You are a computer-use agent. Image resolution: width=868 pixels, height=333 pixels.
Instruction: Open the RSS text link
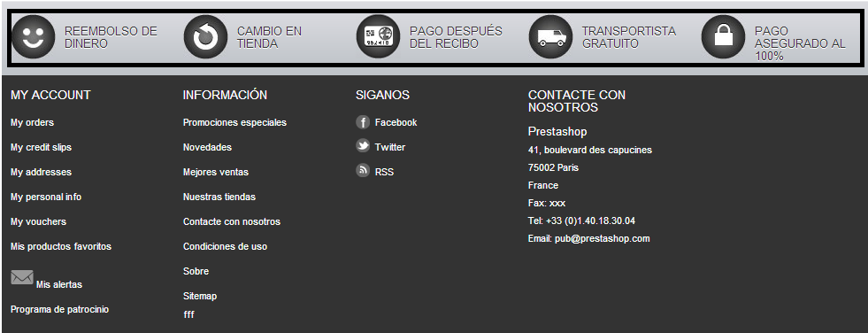pyautogui.click(x=384, y=173)
